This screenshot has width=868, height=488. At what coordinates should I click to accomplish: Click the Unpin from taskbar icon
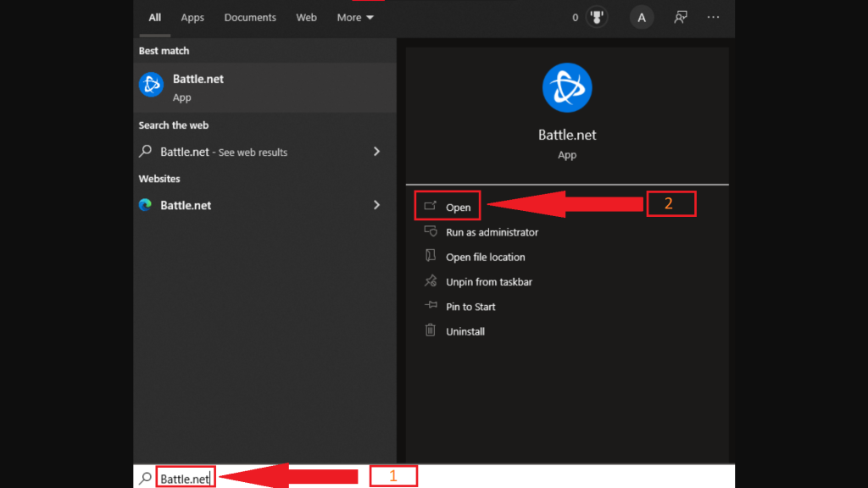pos(430,281)
